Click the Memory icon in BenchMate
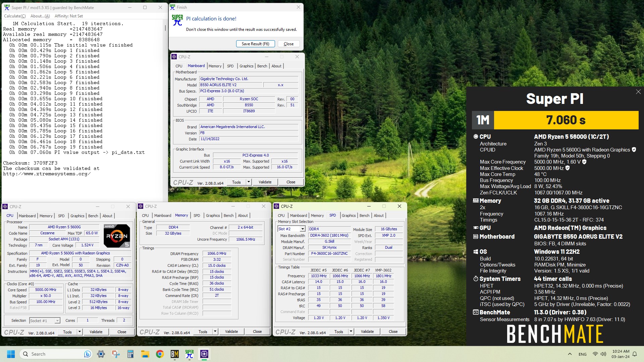Viewport: 644px width, 362px height. click(476, 201)
